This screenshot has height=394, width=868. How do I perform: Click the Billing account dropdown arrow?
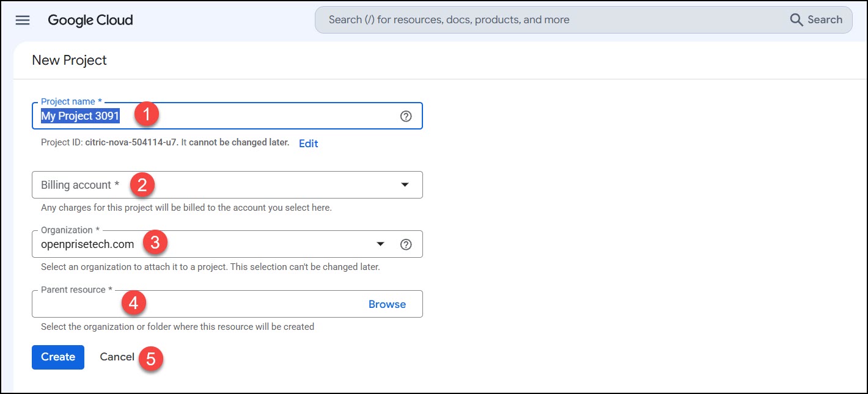coord(405,184)
